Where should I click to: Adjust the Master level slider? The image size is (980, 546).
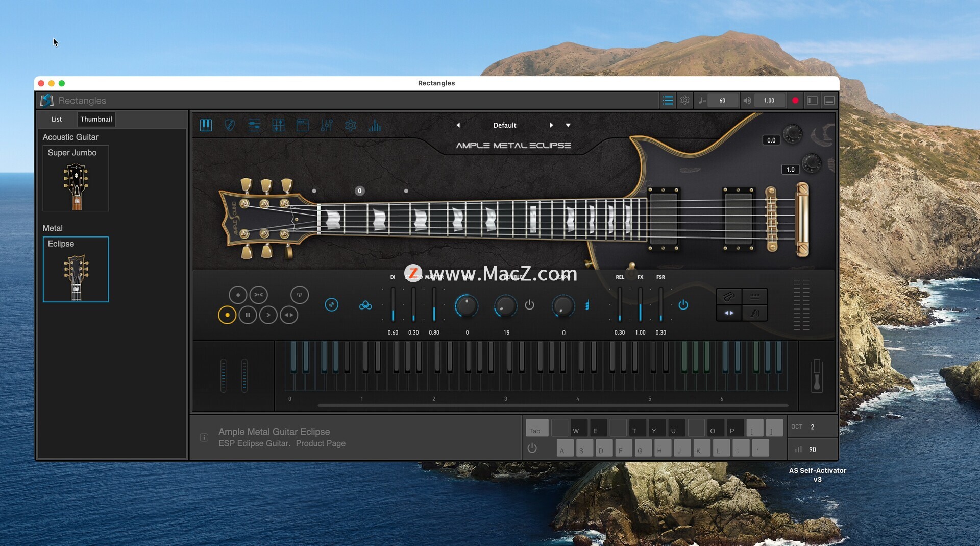coord(434,305)
